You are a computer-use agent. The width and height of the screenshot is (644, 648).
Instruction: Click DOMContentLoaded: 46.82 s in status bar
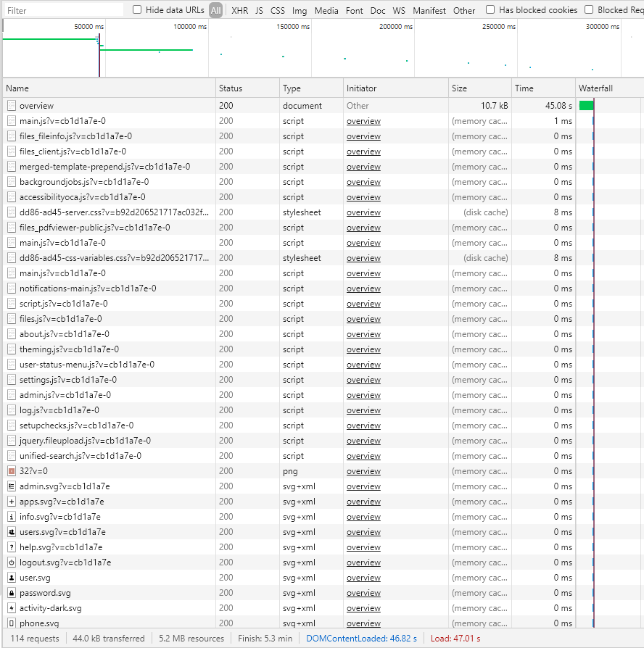[361, 639]
